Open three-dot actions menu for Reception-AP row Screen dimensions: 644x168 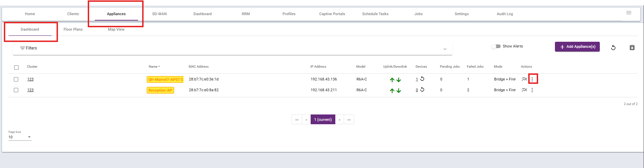tap(532, 90)
